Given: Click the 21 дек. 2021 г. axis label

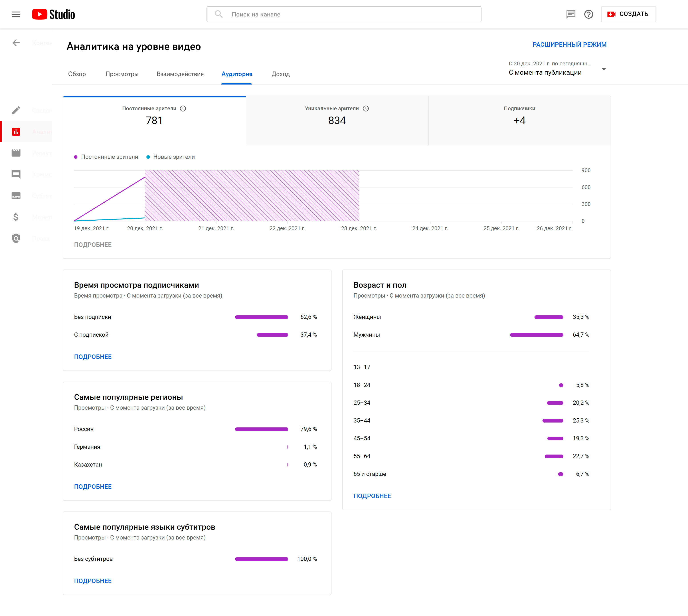Looking at the screenshot, I should point(216,228).
